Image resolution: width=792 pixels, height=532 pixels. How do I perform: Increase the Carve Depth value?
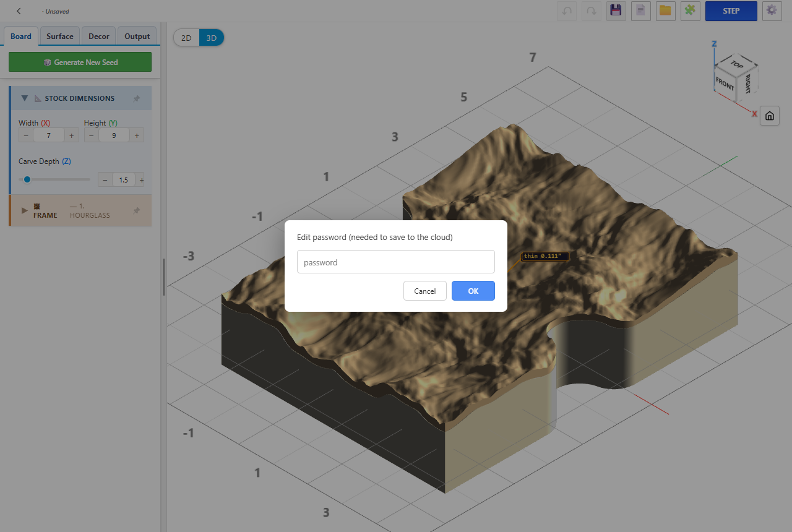click(x=141, y=180)
